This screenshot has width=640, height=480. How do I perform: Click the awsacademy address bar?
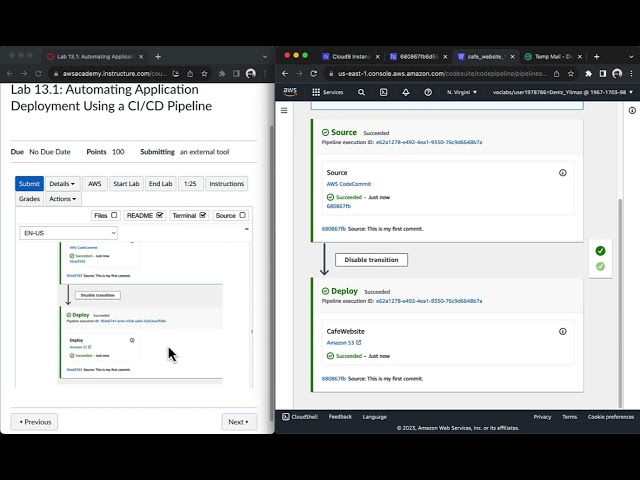(x=115, y=73)
